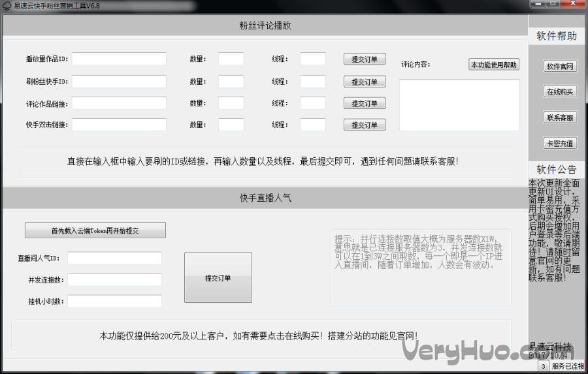Click the 播放量作品ID input field
Image resolution: width=588 pixels, height=374 pixels.
pyautogui.click(x=119, y=59)
